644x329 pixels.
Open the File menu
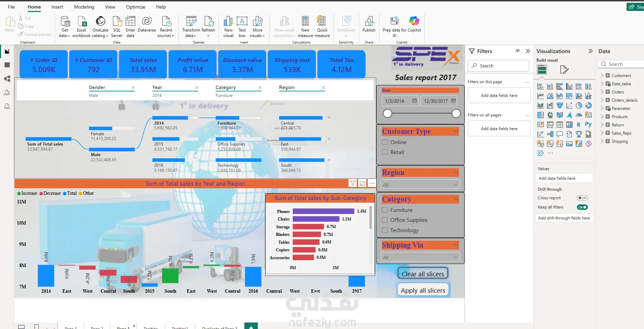coord(11,7)
